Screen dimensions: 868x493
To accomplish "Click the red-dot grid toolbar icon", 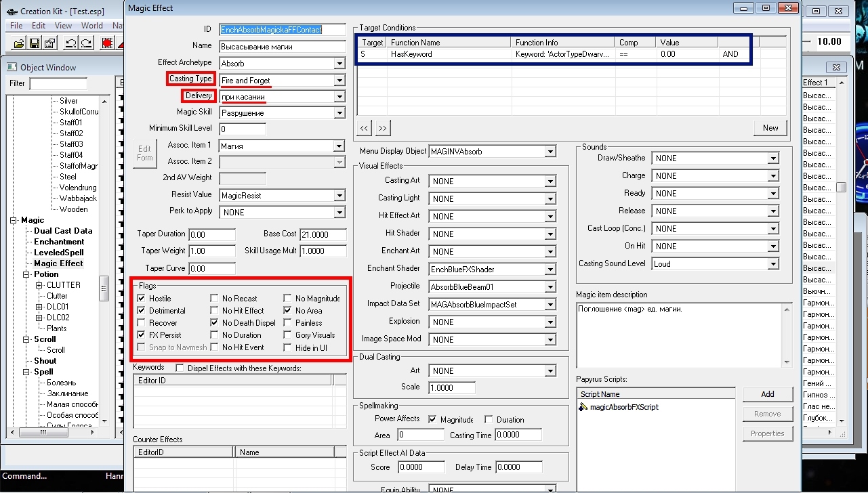I will [x=107, y=43].
